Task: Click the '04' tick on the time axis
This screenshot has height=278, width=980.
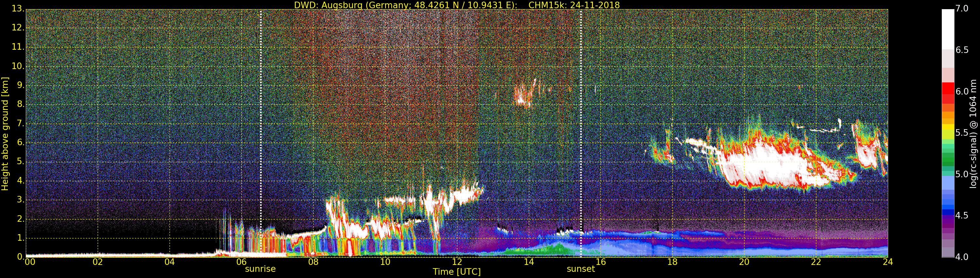Action: coord(170,262)
